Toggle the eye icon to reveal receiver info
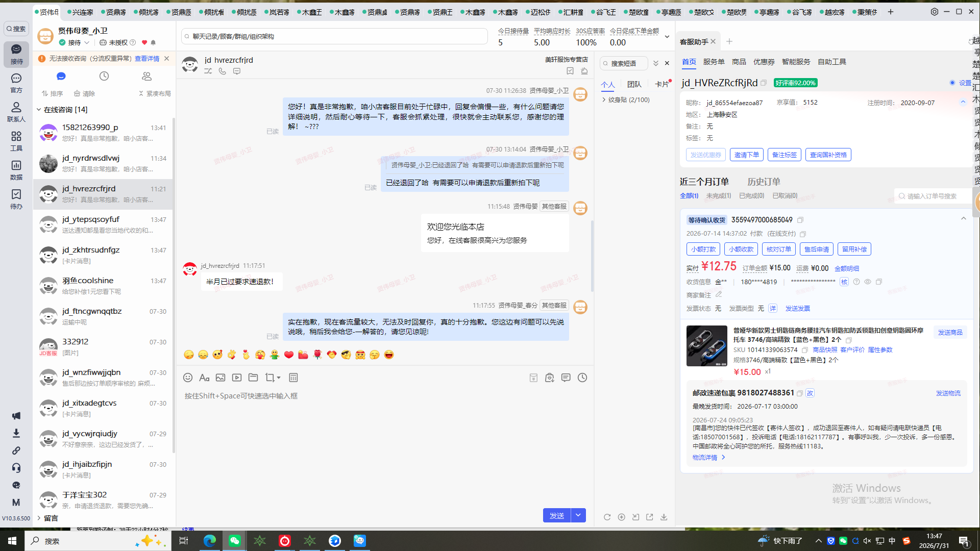This screenshot has width=980, height=551. 868,282
